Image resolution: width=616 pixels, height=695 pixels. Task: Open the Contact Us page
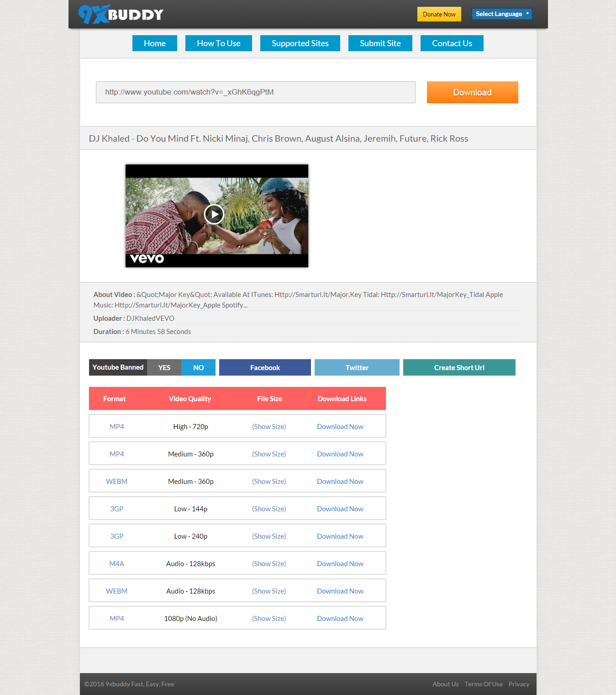[x=452, y=43]
